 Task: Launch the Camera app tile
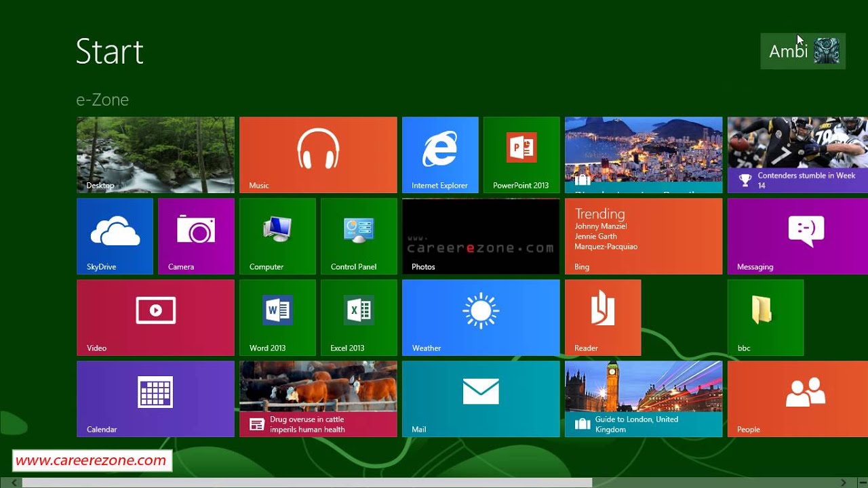tap(196, 237)
